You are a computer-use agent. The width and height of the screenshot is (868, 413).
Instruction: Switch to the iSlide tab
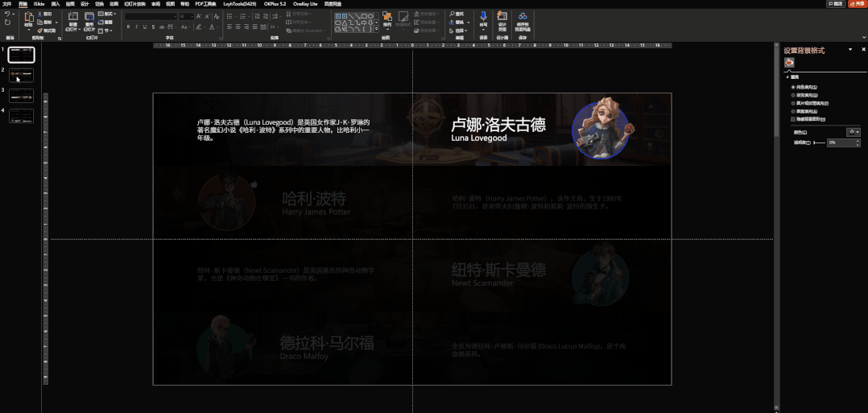[39, 4]
